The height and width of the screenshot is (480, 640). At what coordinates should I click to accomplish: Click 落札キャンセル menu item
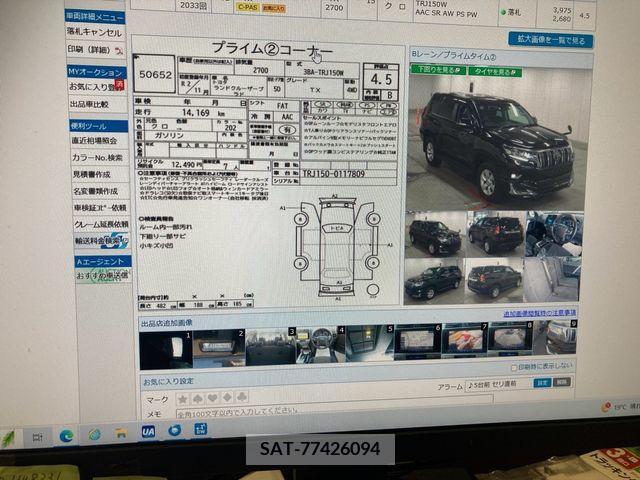point(95,32)
